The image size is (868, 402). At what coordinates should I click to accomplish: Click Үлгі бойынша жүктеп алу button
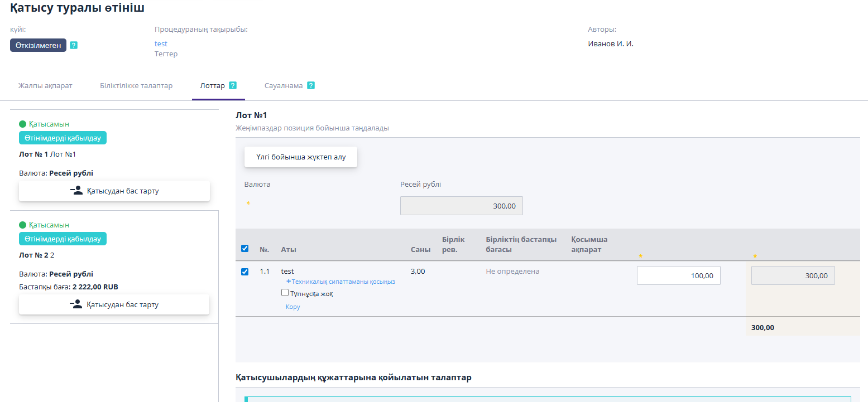pyautogui.click(x=301, y=157)
